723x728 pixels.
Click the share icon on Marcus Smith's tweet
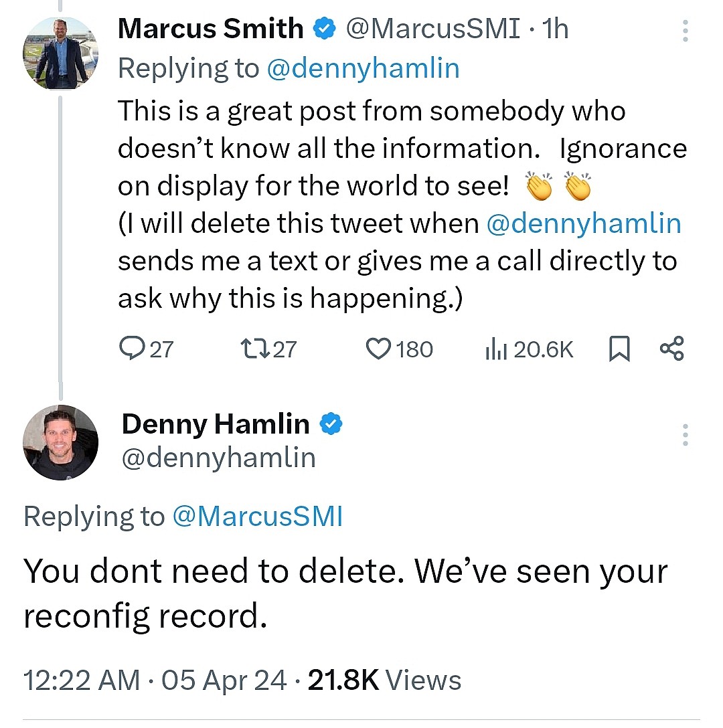point(671,349)
